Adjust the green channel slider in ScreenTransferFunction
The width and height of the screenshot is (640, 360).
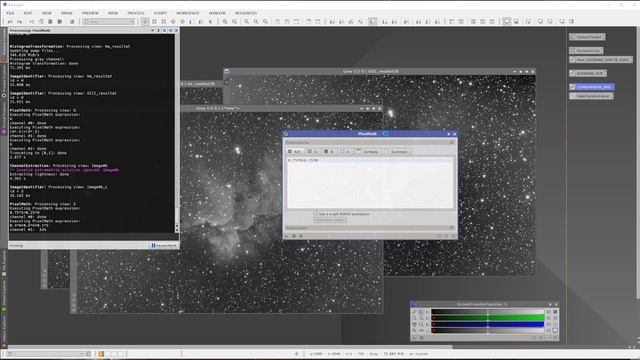tap(488, 318)
